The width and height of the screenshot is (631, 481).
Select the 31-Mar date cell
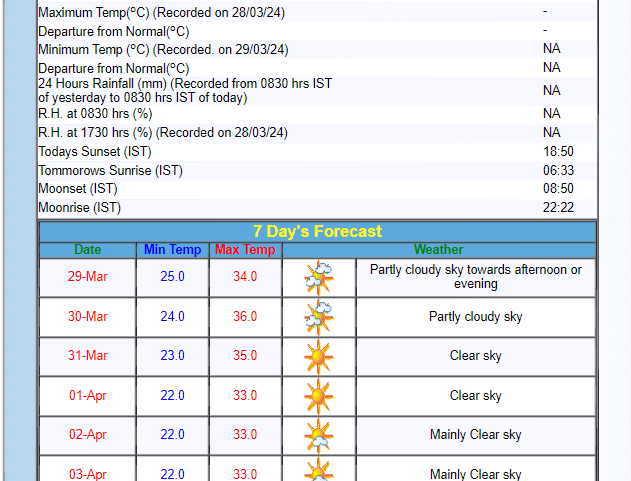click(x=88, y=356)
